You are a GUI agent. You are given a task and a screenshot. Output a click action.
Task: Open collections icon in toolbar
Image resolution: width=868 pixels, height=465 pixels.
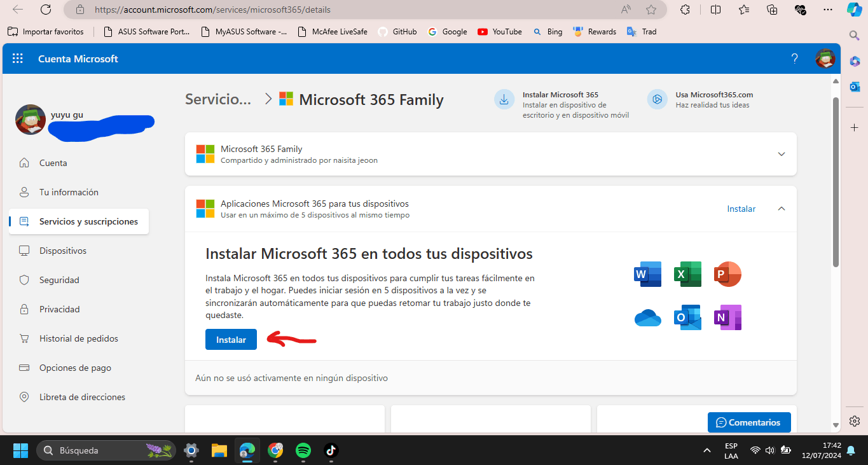click(772, 10)
